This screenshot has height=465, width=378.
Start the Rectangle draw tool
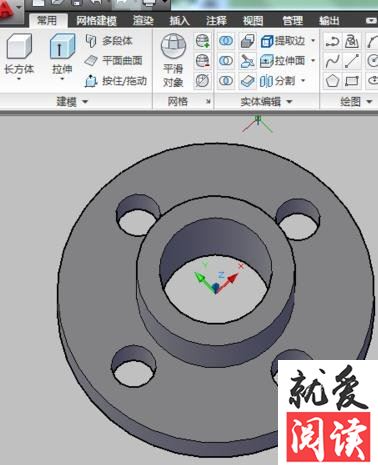click(352, 81)
